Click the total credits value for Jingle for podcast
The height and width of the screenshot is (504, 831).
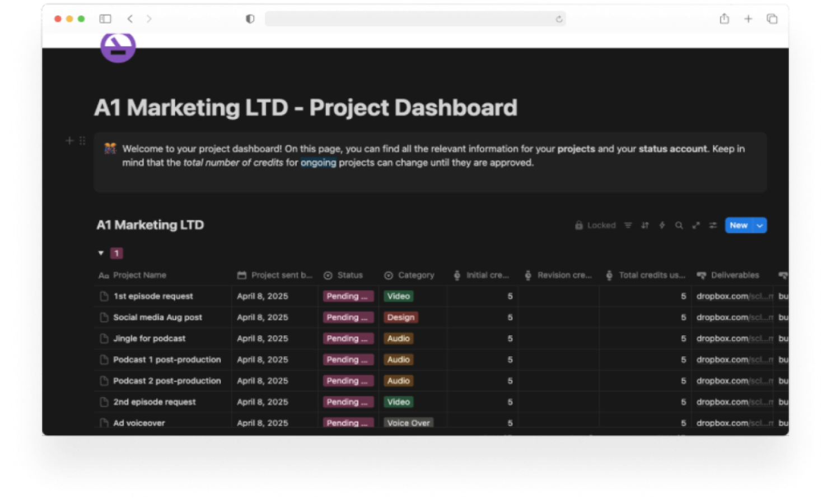683,338
